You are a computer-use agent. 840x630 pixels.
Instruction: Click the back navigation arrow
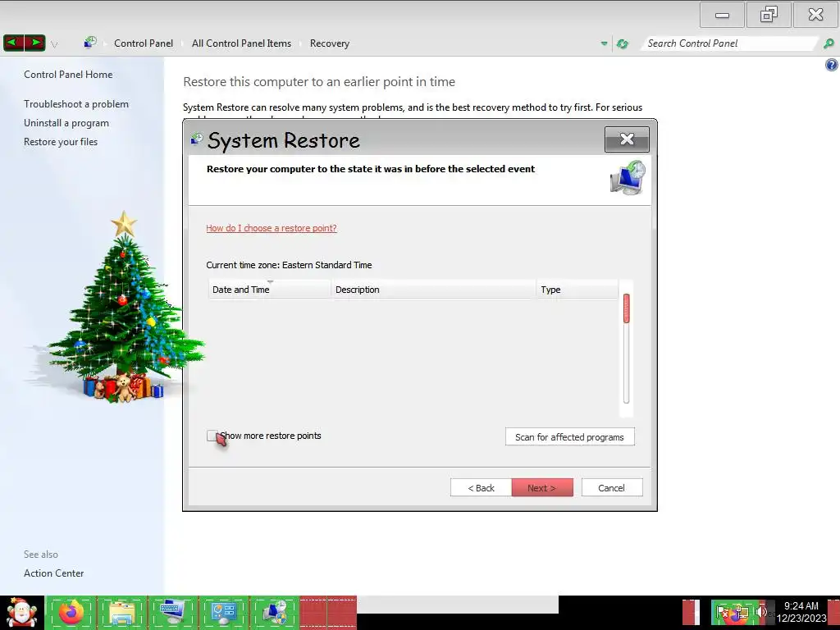tap(13, 43)
